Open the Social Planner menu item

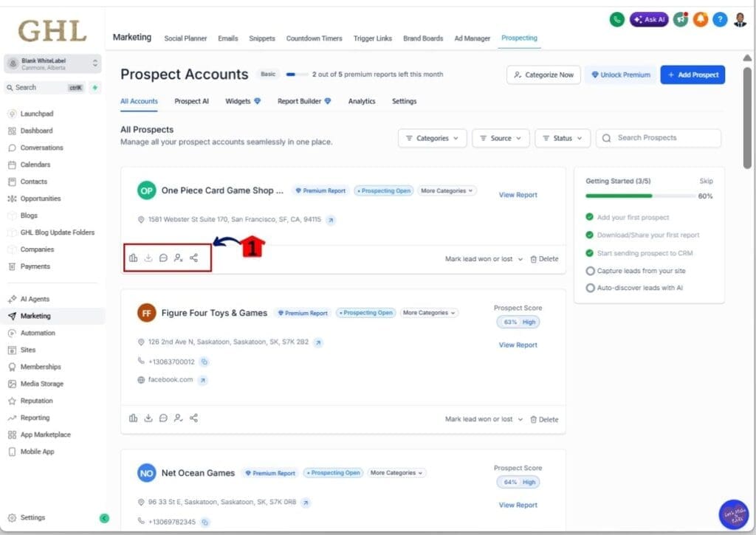[185, 38]
